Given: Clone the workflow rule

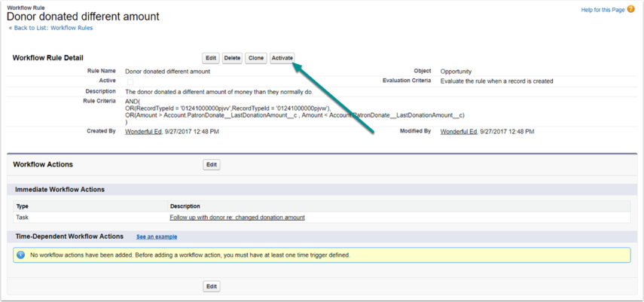Looking at the screenshot, I should tap(256, 58).
